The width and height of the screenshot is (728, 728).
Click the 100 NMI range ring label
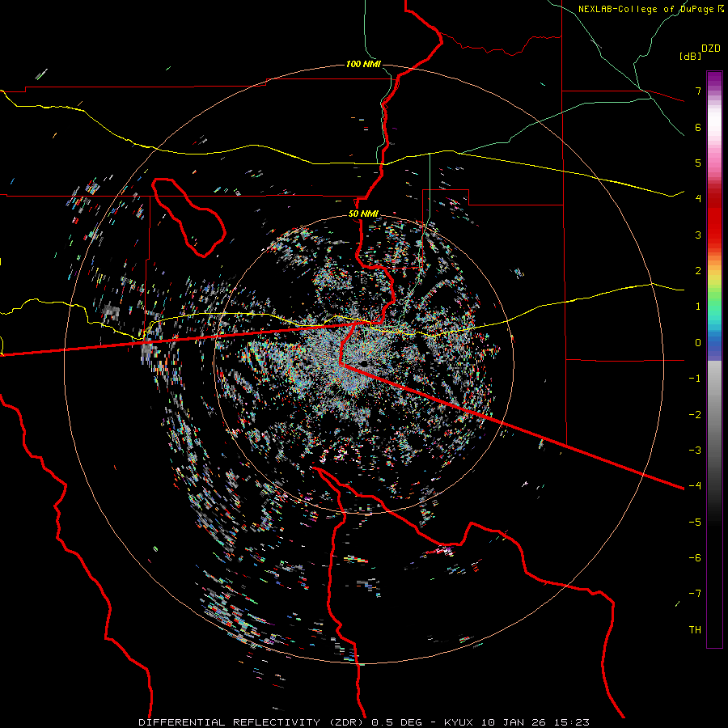click(363, 64)
